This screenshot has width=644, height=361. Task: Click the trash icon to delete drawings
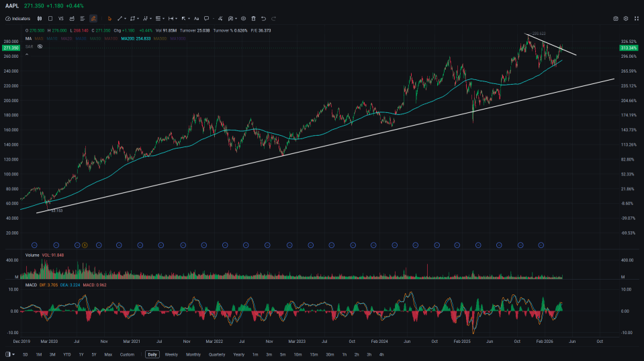(253, 19)
